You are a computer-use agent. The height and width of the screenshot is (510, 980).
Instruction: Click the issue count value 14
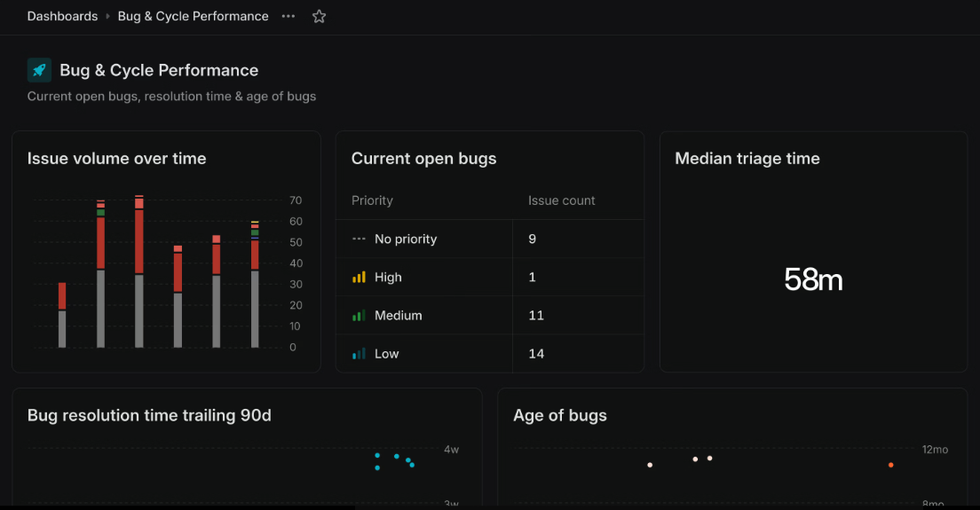point(535,353)
